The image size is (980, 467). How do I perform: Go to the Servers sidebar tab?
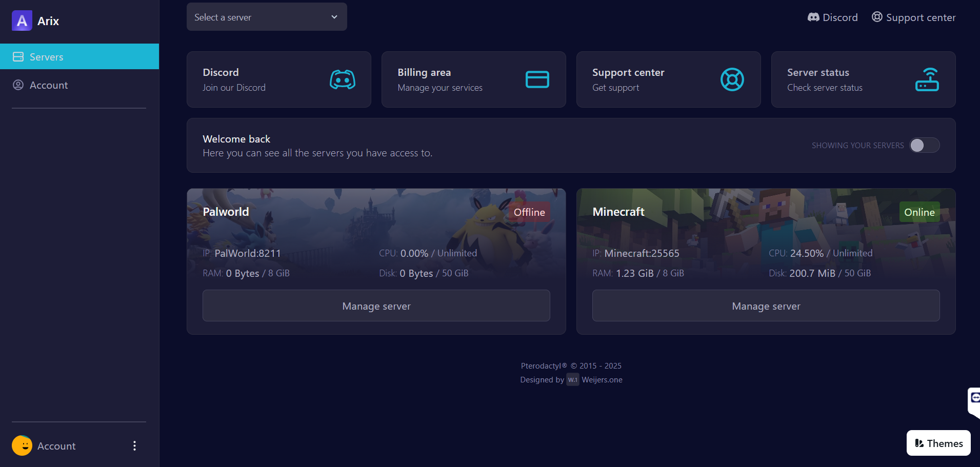pos(79,57)
